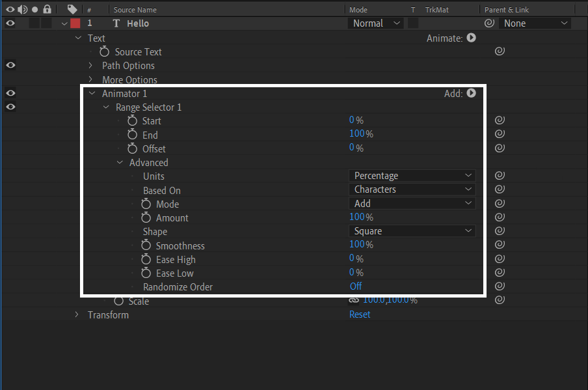Toggle visibility of the Hello layer
Screen dimensions: 588x390
10,23
